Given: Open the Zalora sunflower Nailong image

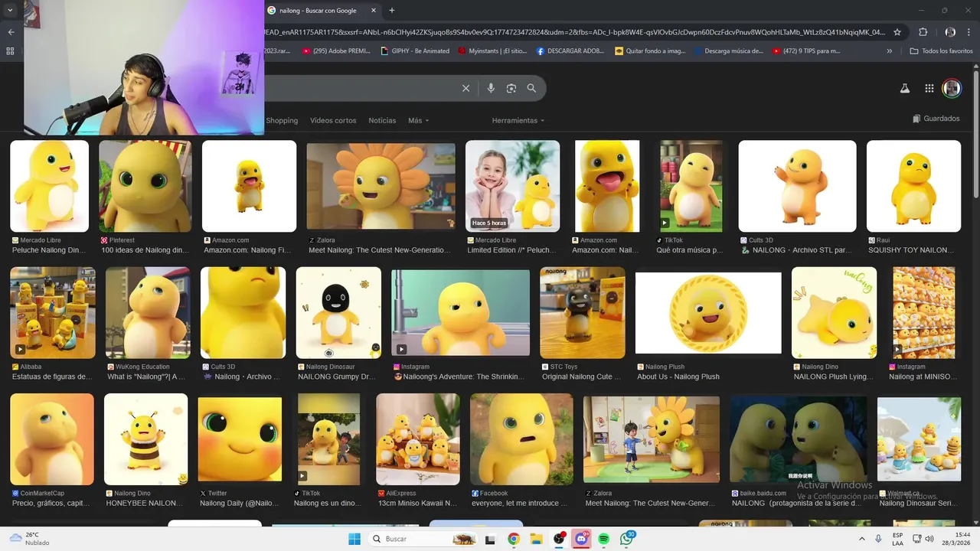Looking at the screenshot, I should [381, 186].
